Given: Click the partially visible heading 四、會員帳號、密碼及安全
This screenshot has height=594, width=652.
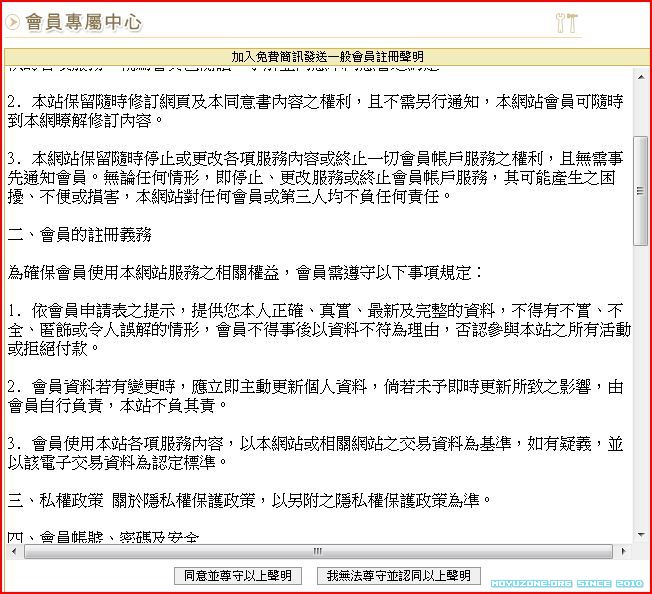Looking at the screenshot, I should 104,537.
